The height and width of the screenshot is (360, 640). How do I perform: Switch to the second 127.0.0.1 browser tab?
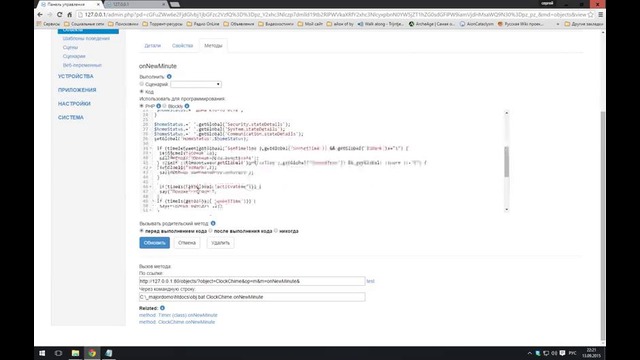[136, 4]
